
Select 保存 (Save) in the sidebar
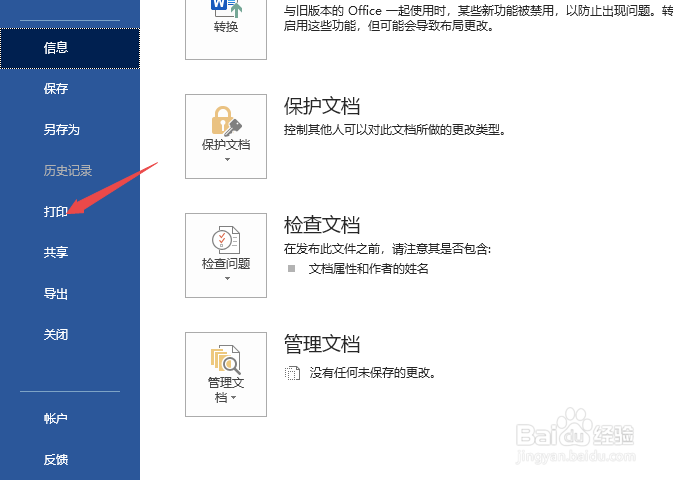click(56, 89)
